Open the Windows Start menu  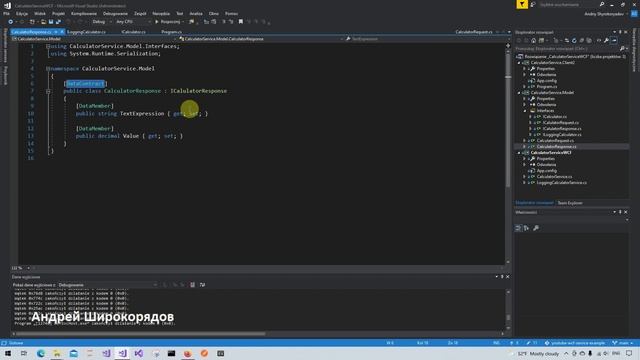8,353
